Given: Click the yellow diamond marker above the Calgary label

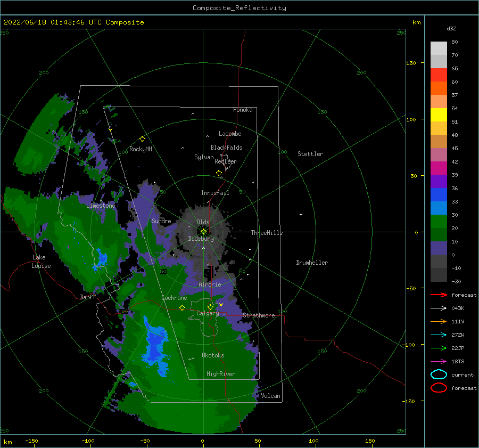Looking at the screenshot, I should coord(210,307).
